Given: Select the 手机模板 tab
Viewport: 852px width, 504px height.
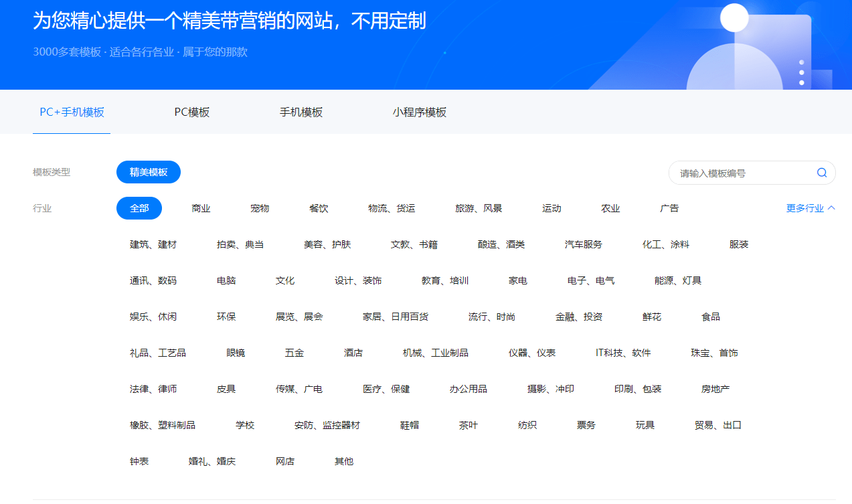Looking at the screenshot, I should click(301, 112).
